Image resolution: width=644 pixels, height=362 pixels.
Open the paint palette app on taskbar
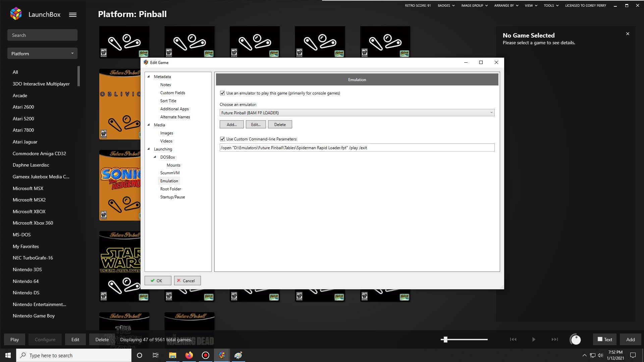[238, 355]
